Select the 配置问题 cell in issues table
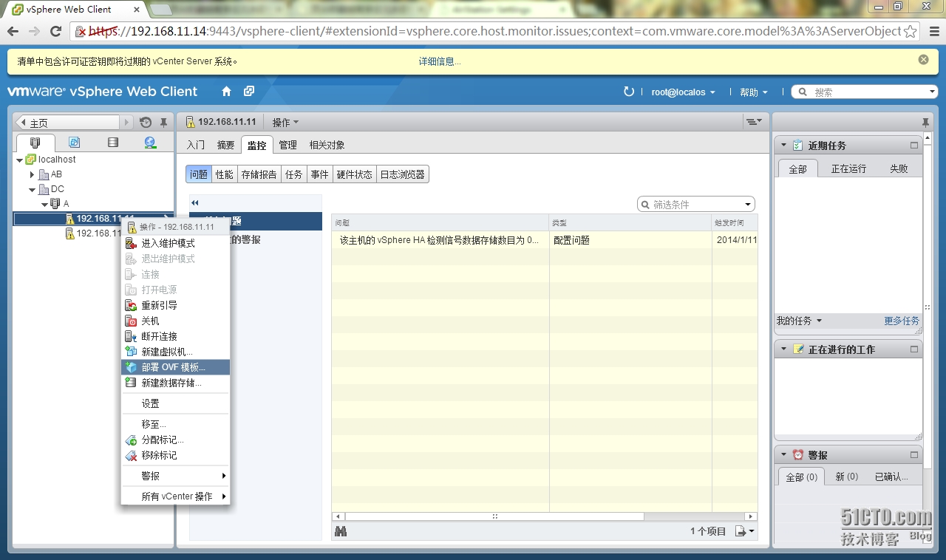This screenshot has width=946, height=560. pyautogui.click(x=630, y=240)
